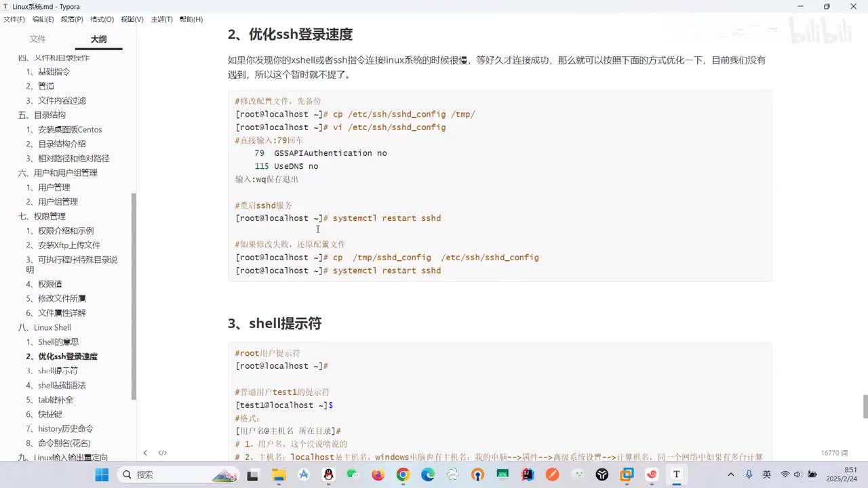This screenshot has height=488, width=868.
Task: Open blue A-shaped app taskbar icon
Action: point(304,475)
